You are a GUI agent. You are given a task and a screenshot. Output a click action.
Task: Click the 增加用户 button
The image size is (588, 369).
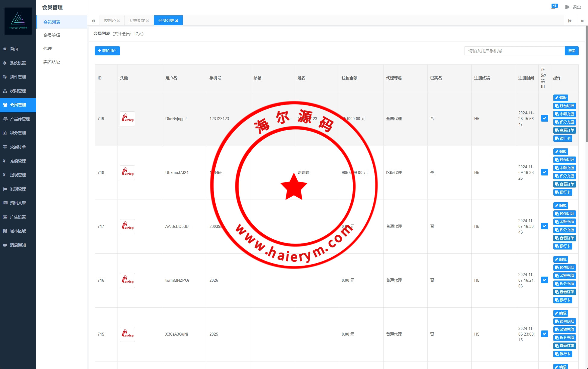tap(107, 51)
